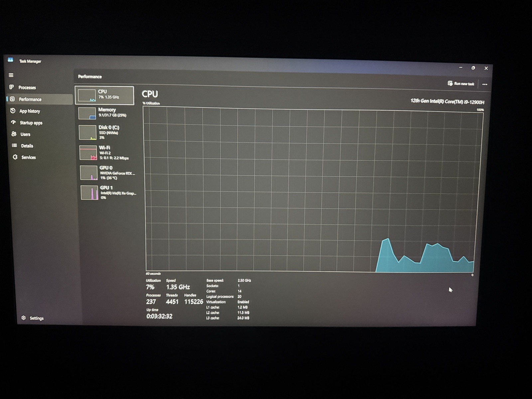Close the Task Manager window
532x399 pixels.
(486, 68)
